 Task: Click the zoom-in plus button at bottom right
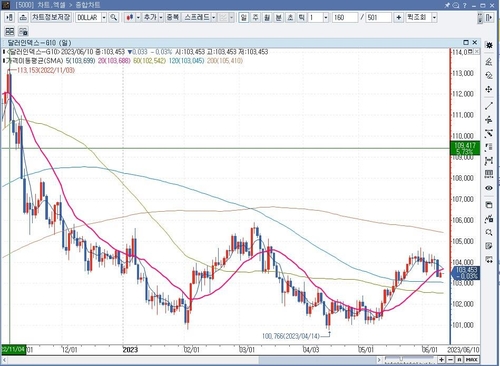[442, 360]
